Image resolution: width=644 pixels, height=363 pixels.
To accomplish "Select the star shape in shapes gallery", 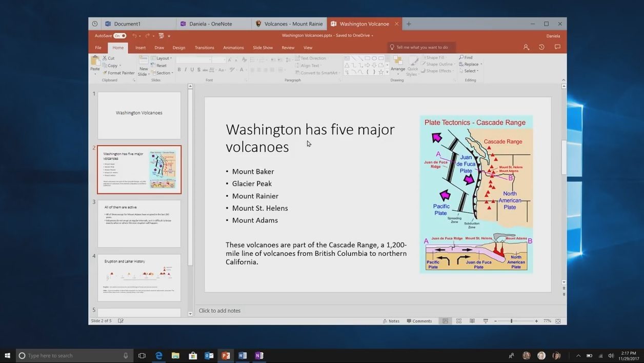I will point(381,72).
